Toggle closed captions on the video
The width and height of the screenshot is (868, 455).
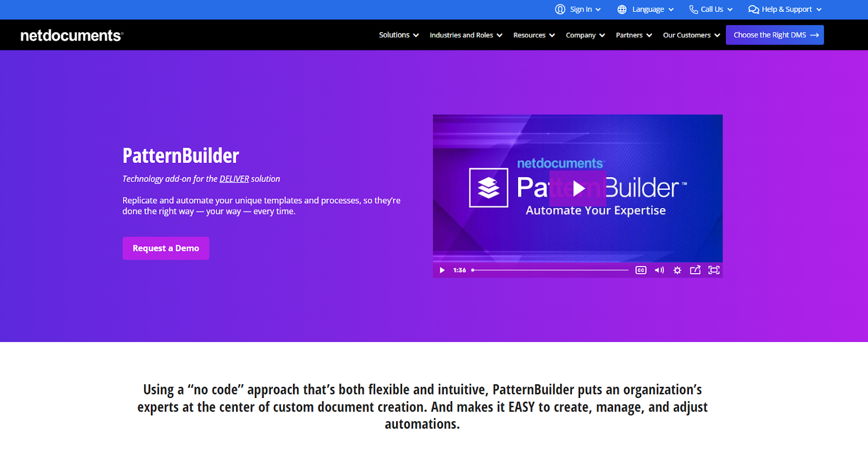tap(641, 270)
